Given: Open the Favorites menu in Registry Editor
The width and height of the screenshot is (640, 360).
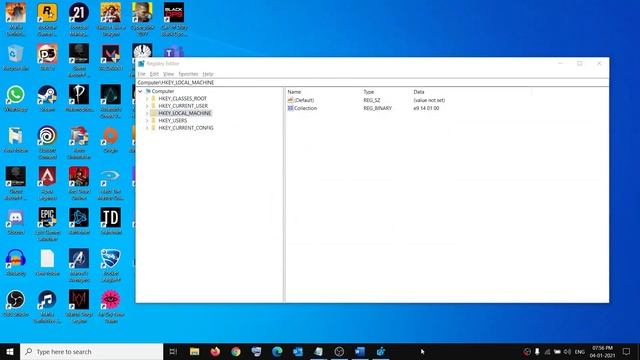Looking at the screenshot, I should pos(188,74).
